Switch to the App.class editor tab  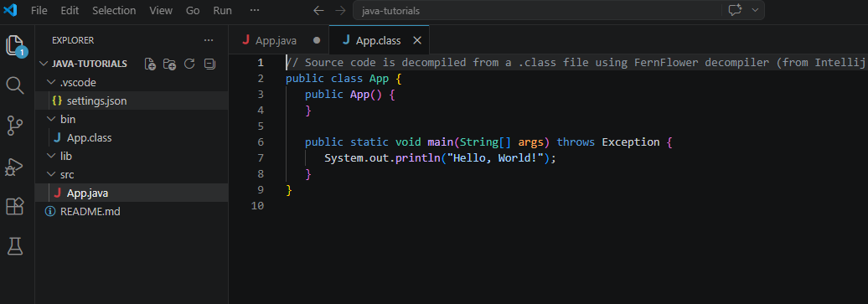(x=379, y=40)
